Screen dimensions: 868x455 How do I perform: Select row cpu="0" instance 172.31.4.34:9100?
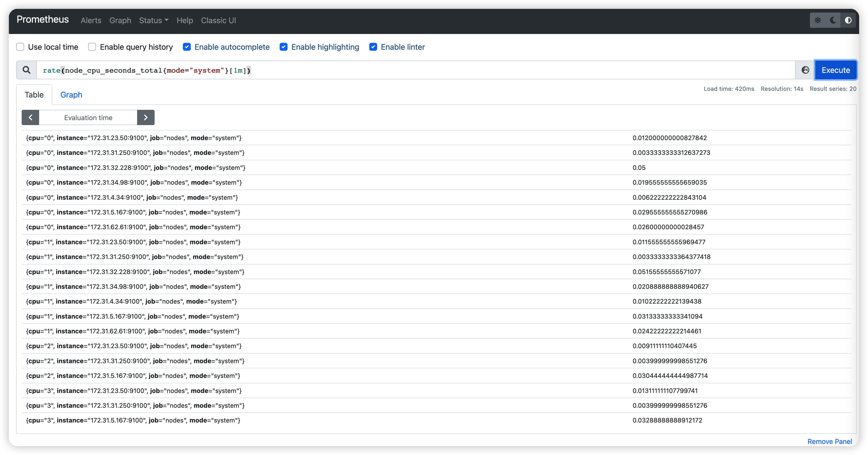click(436, 197)
